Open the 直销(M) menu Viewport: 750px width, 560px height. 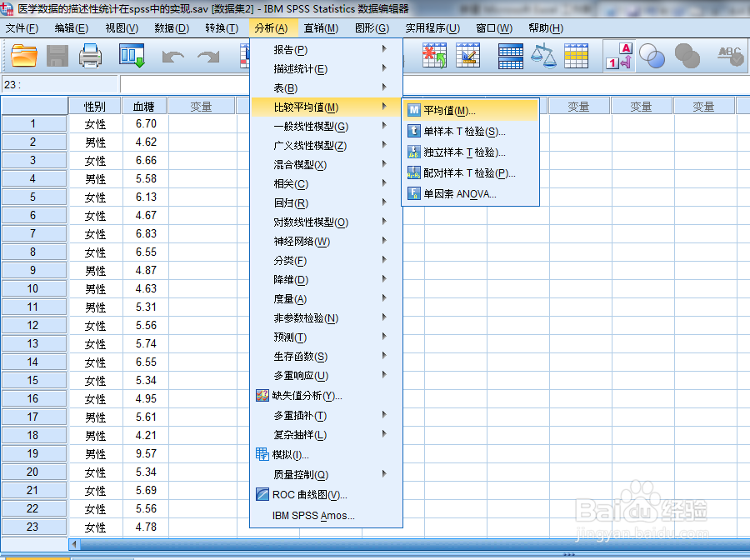click(321, 28)
